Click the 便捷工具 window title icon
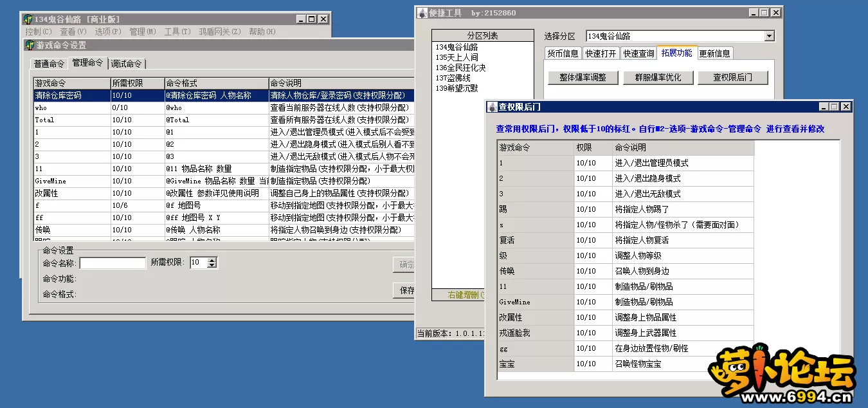 [x=422, y=13]
